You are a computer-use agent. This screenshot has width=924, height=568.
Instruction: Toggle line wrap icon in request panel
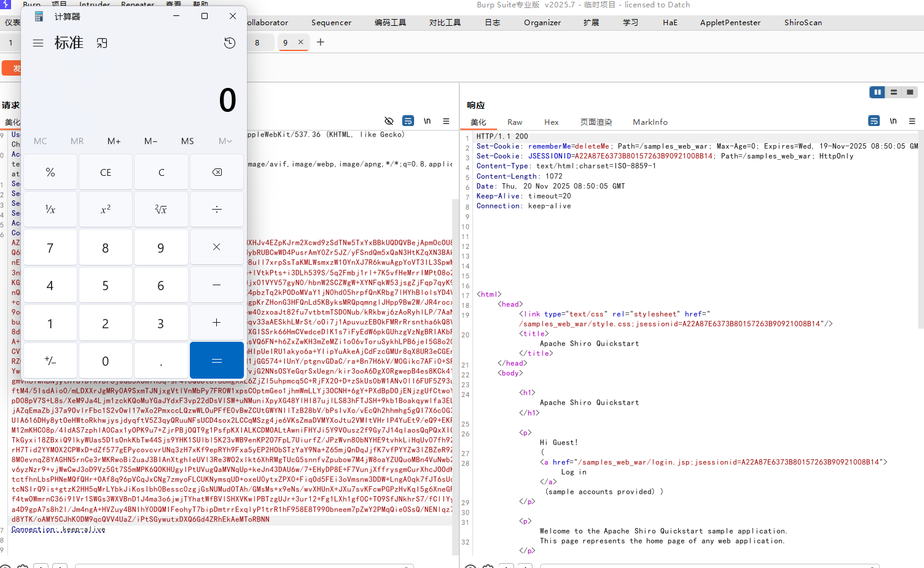point(408,121)
